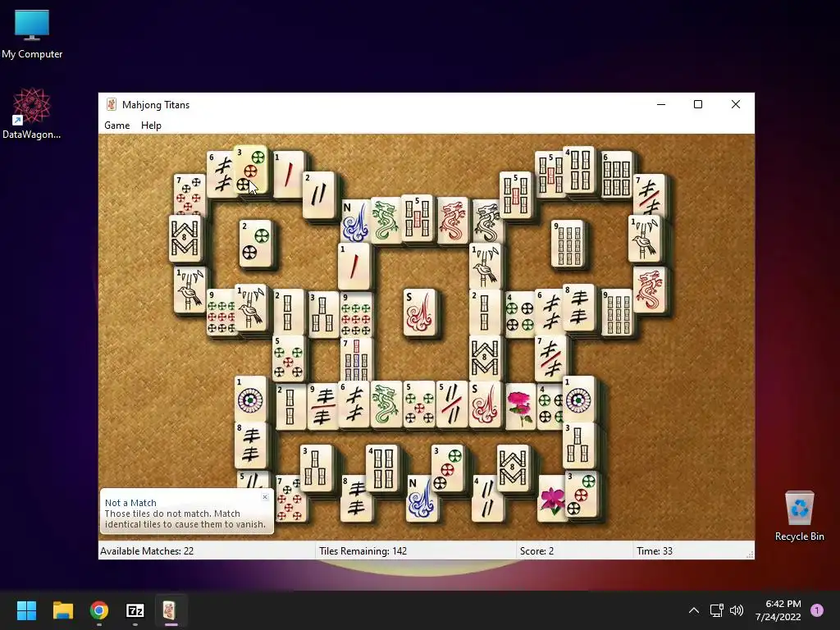The height and width of the screenshot is (630, 840).
Task: Select the 1 of circles above 3 of bamboo
Action: 578,399
